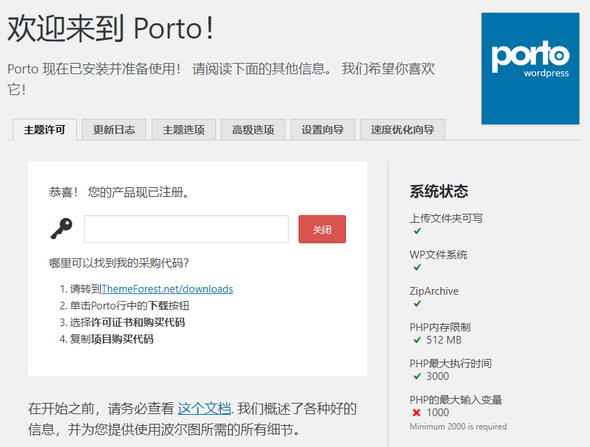Click the ZipArchive status label
590x447 pixels.
(434, 291)
